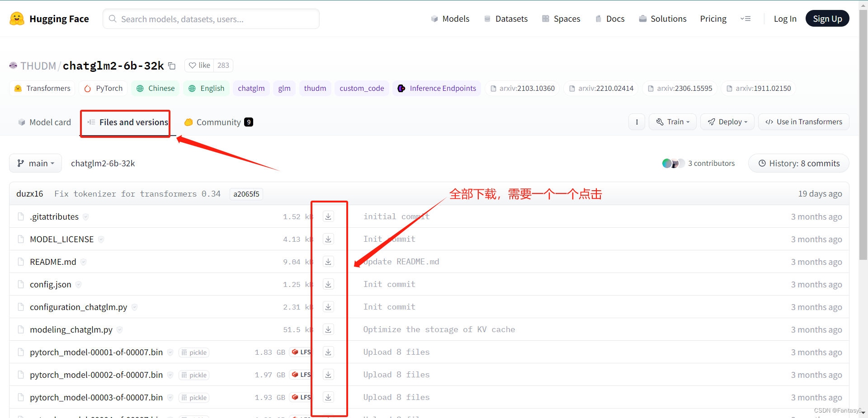Open the 'Optimize the storage of KV cache' commit
Image resolution: width=868 pixels, height=418 pixels.
tap(439, 329)
